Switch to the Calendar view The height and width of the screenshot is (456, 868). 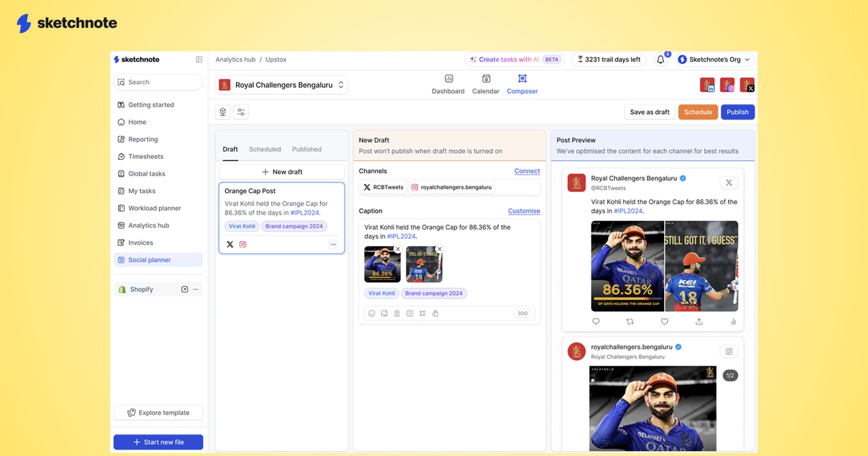coord(486,84)
